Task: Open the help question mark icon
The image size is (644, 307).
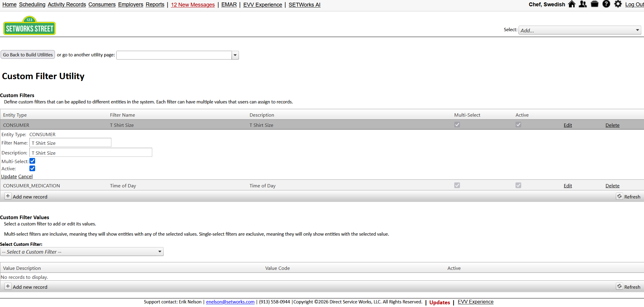Action: tap(606, 4)
